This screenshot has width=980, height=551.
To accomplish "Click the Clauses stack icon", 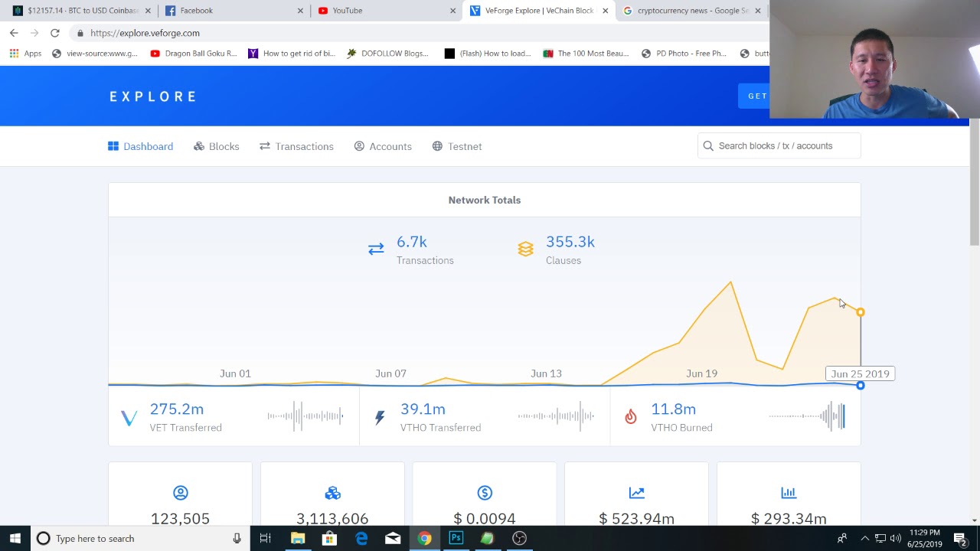I will pos(525,249).
